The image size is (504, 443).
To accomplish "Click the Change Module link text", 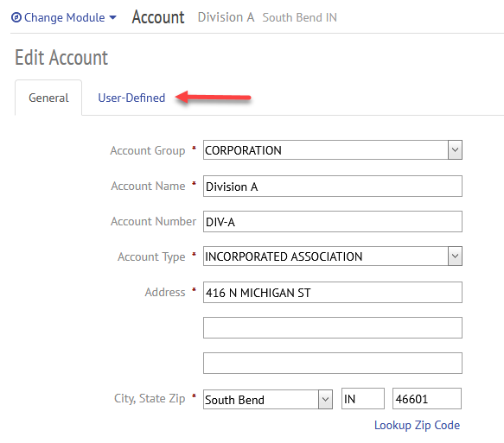I will pyautogui.click(x=65, y=17).
